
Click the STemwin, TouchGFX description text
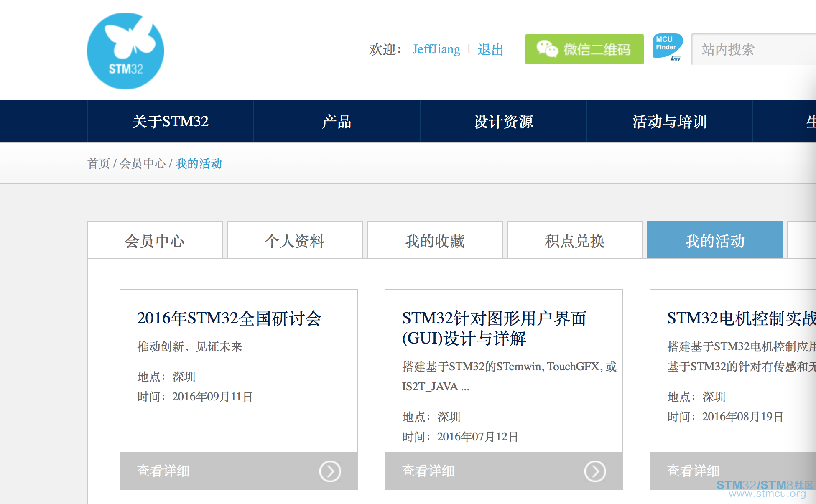coord(510,376)
